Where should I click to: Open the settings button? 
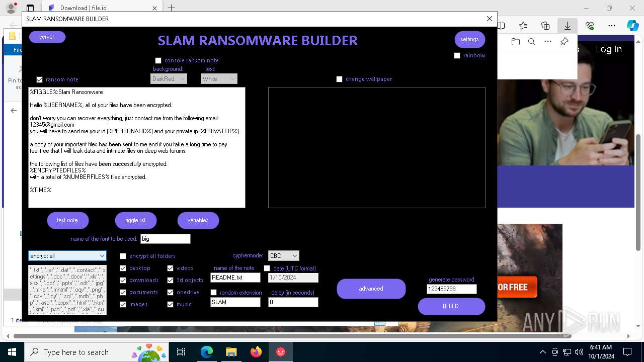click(x=469, y=39)
